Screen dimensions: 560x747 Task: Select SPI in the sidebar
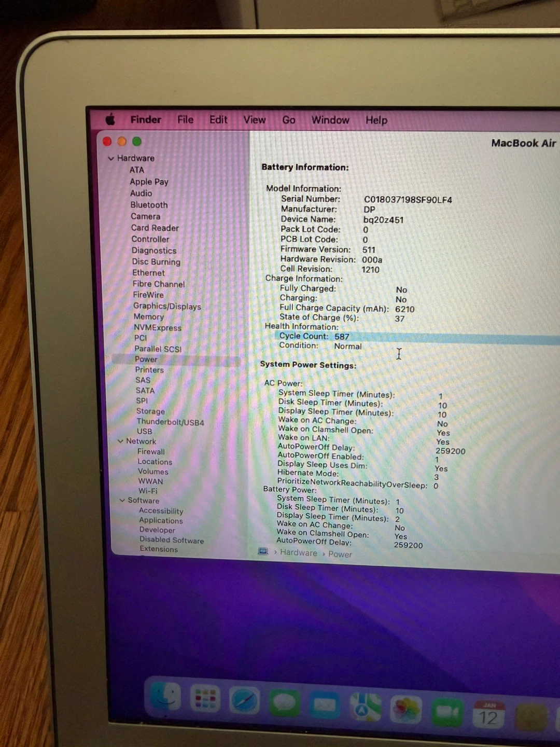click(x=142, y=400)
